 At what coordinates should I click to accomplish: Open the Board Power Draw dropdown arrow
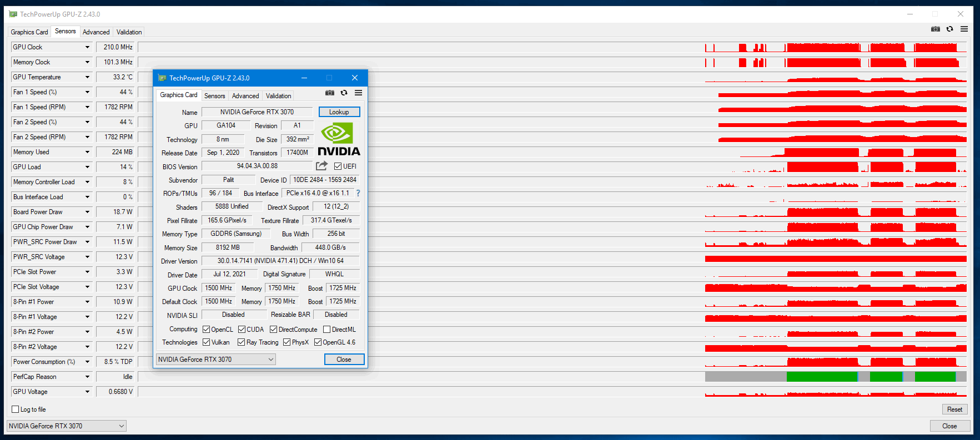(87, 212)
